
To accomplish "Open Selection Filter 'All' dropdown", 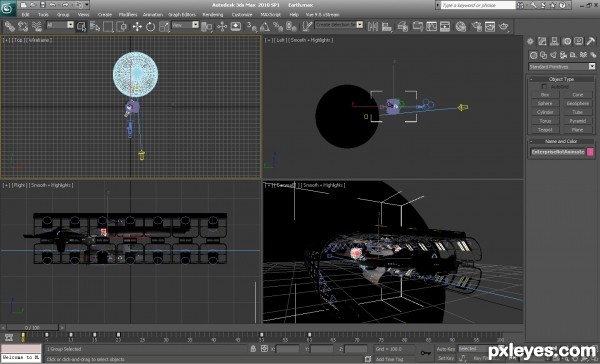I will point(60,25).
